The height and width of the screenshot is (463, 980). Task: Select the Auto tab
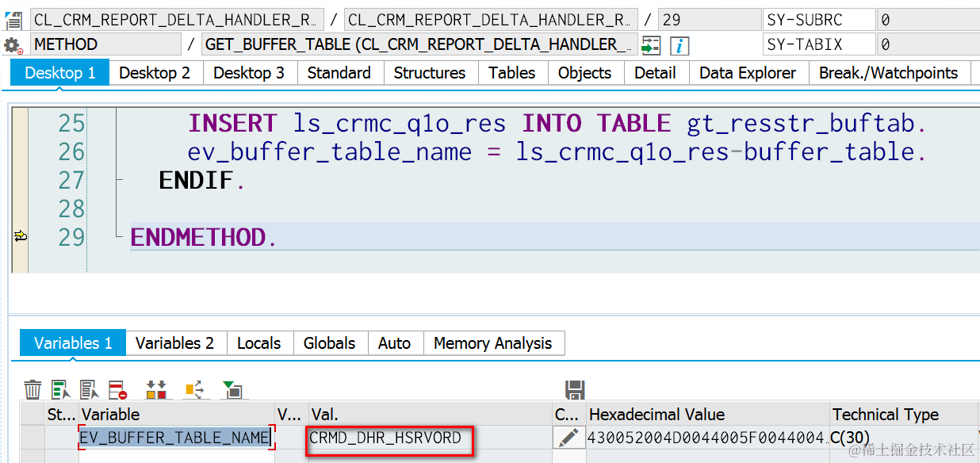(395, 343)
